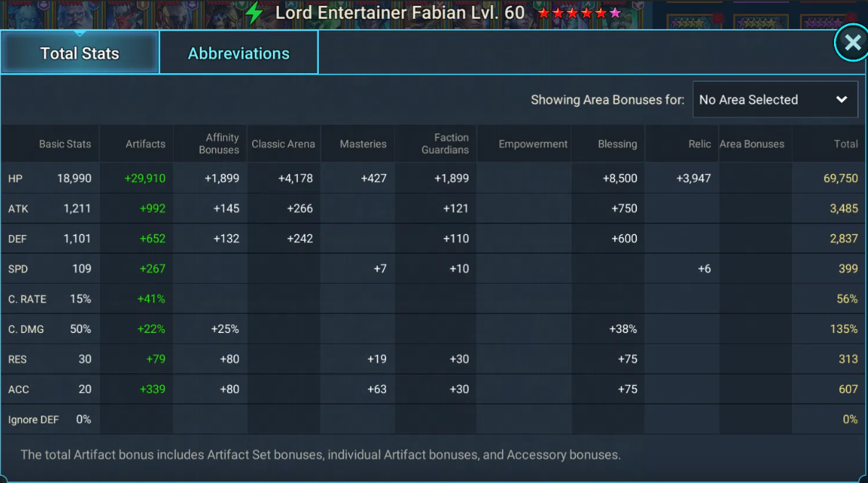Click the green lightning affinity icon

(254, 13)
